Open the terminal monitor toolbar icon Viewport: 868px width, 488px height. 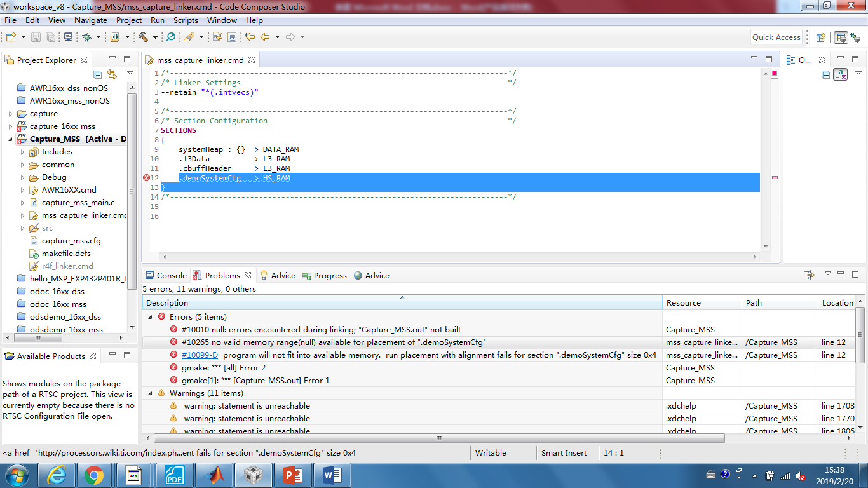(x=68, y=37)
